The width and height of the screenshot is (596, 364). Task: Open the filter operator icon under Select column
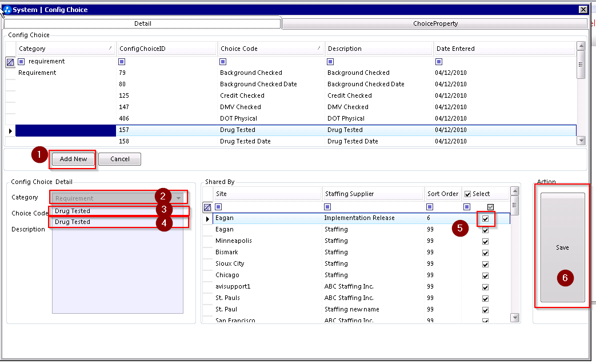point(467,207)
